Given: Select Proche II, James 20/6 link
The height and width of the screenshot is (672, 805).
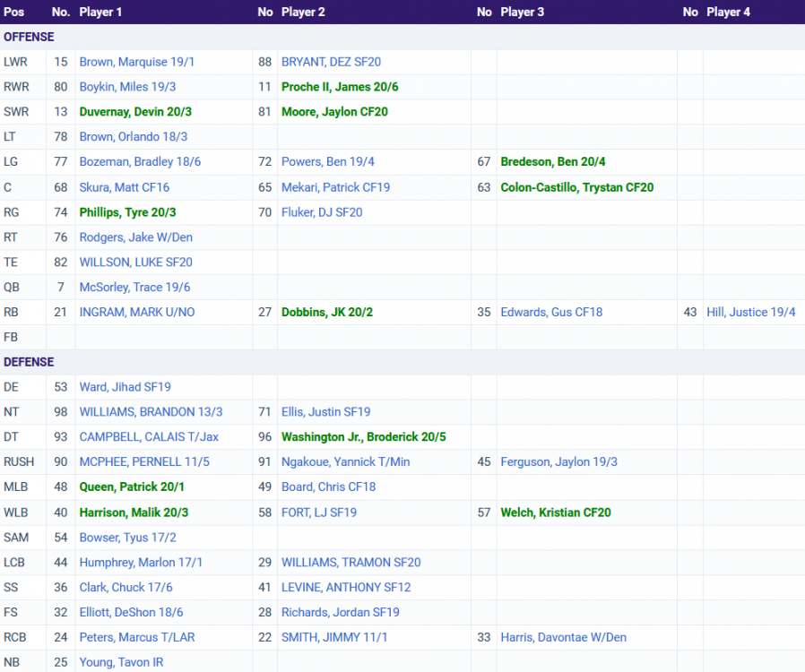Looking at the screenshot, I should coord(340,87).
